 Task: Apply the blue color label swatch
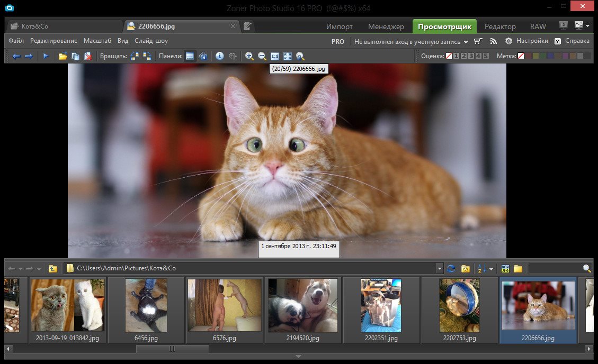click(550, 56)
